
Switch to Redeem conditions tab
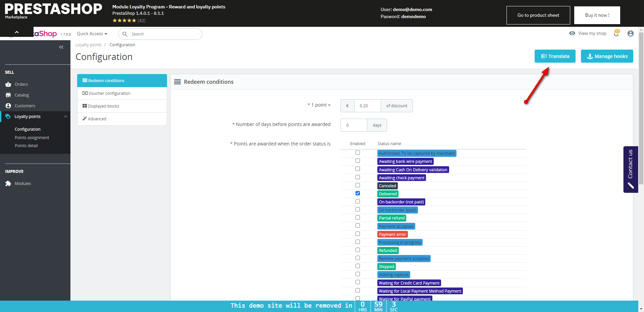pos(122,80)
